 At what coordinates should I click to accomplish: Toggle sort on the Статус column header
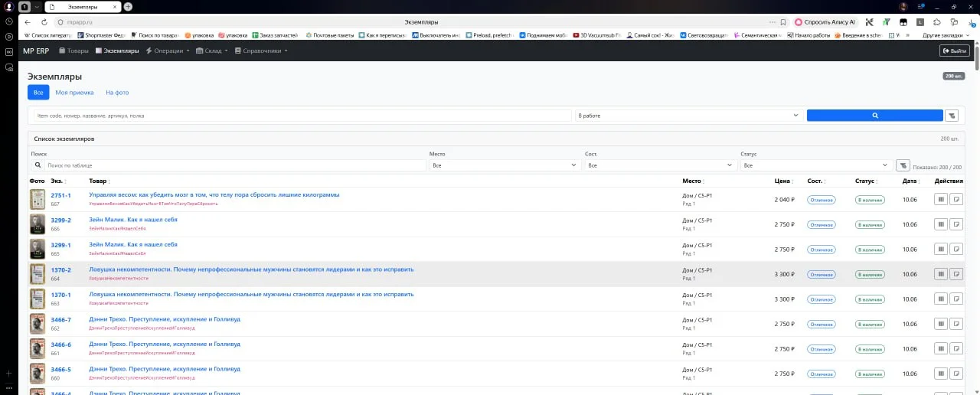[867, 181]
